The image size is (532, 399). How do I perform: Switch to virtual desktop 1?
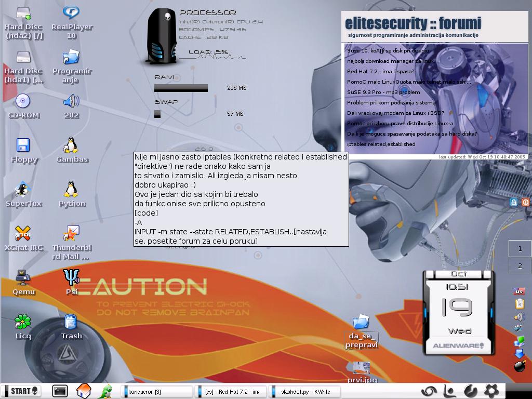[520, 249]
